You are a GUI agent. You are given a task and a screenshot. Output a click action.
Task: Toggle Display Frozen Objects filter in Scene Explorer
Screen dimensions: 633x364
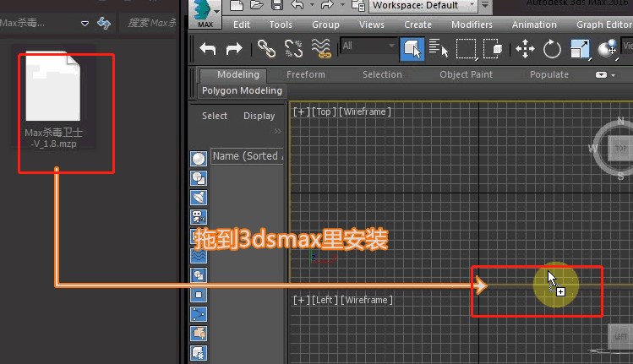tap(199, 353)
